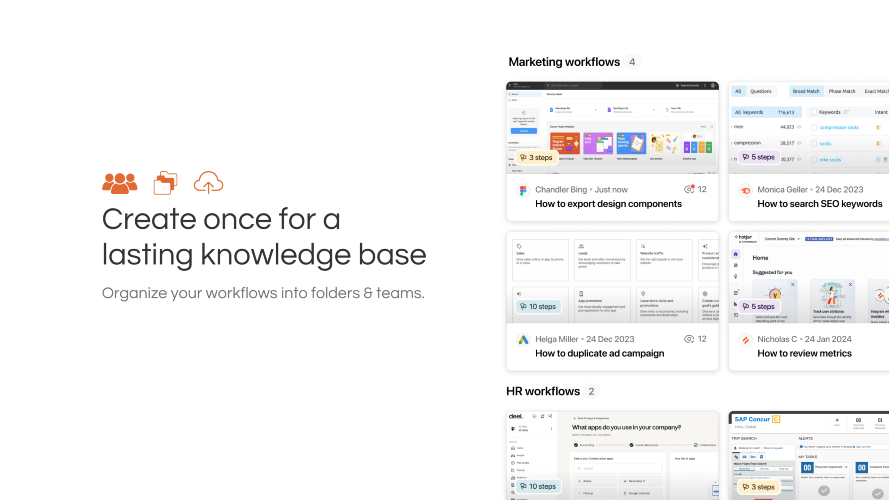Switch to the Phrase Match tab
This screenshot has width=889, height=500.
tap(842, 91)
